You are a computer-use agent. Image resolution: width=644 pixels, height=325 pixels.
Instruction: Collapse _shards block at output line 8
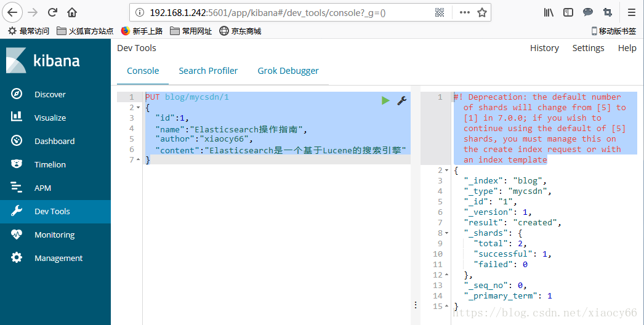point(447,233)
